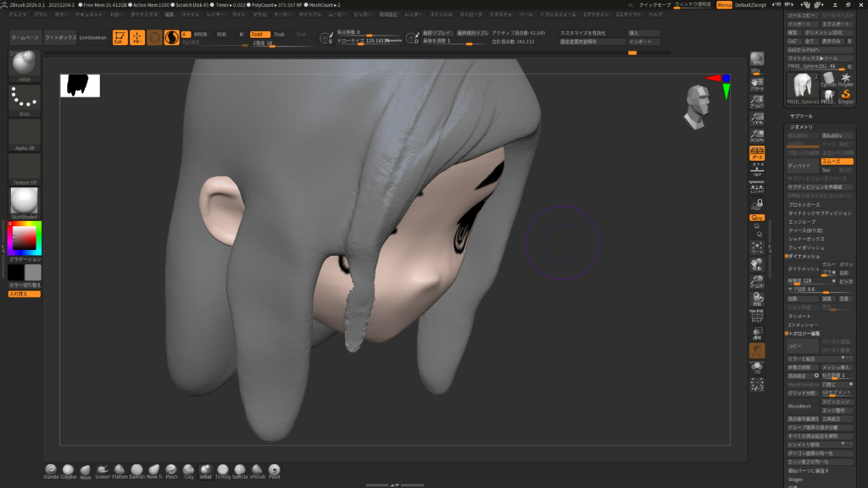
Task: Open the レンダー menu
Action: (414, 14)
